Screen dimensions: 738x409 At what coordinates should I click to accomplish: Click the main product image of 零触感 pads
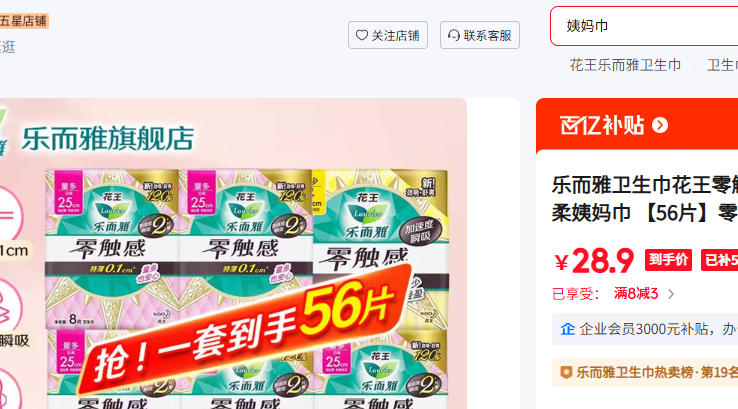tap(233, 254)
